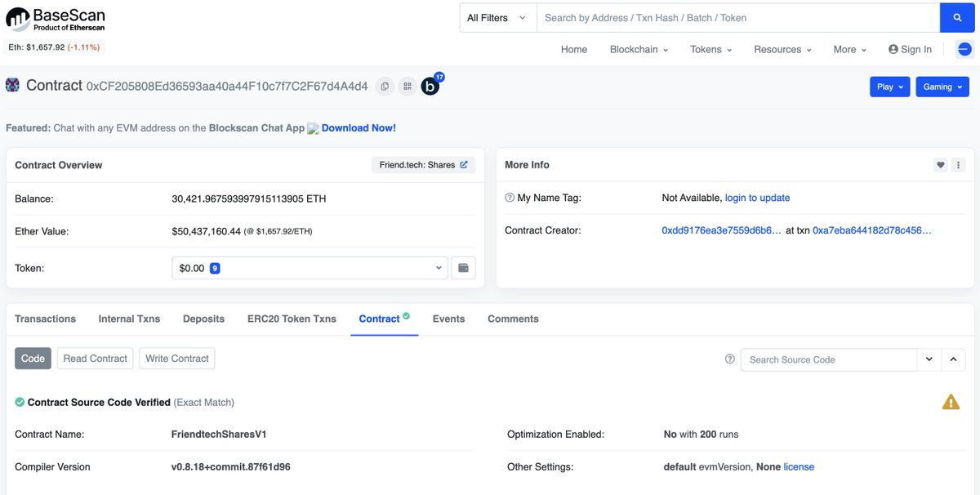Click the BaseScan logo
The image size is (980, 495).
coord(56,20)
